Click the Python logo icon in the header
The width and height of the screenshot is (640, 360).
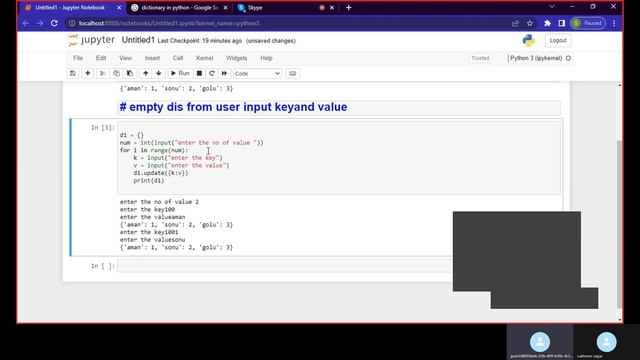click(529, 40)
